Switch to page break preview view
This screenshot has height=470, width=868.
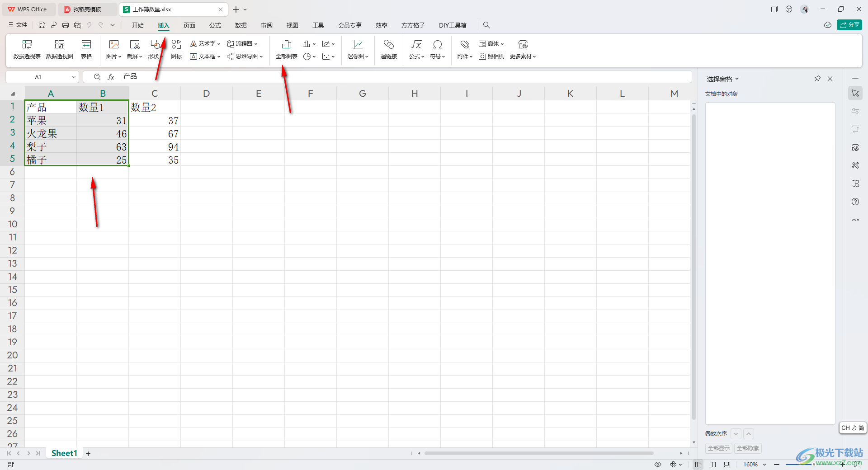tap(713, 465)
